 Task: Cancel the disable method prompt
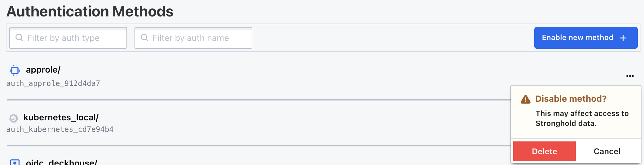[x=607, y=151]
